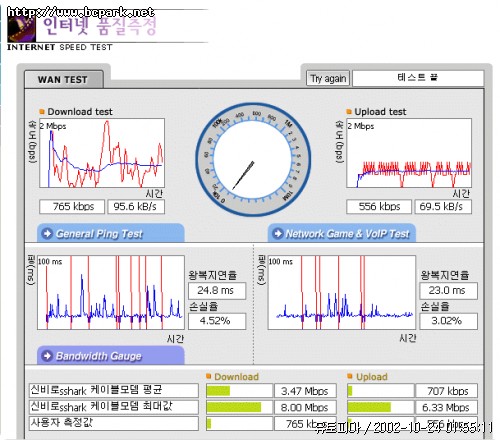The width and height of the screenshot is (500, 440).
Task: Click the Download test graph
Action: pyautogui.click(x=102, y=153)
